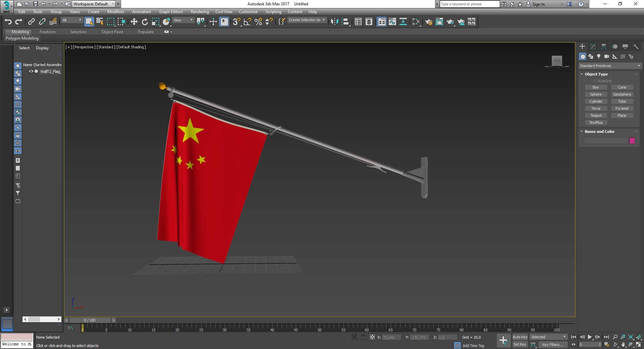This screenshot has height=349, width=644.
Task: Enable Auto Key animation mode
Action: (x=520, y=337)
